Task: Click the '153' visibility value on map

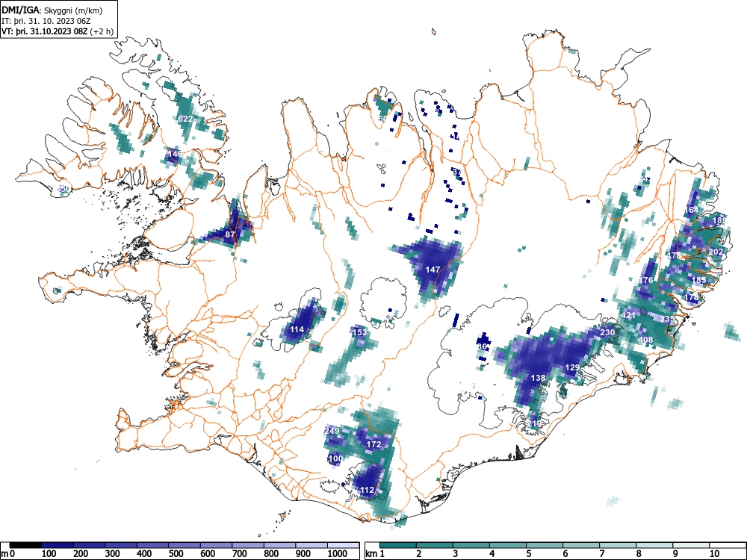Action: [360, 332]
